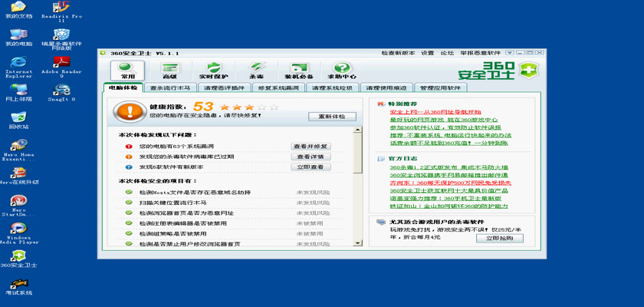644x307 pixels.
Task: Click the results list scroll-down arrow
Action: point(358,243)
